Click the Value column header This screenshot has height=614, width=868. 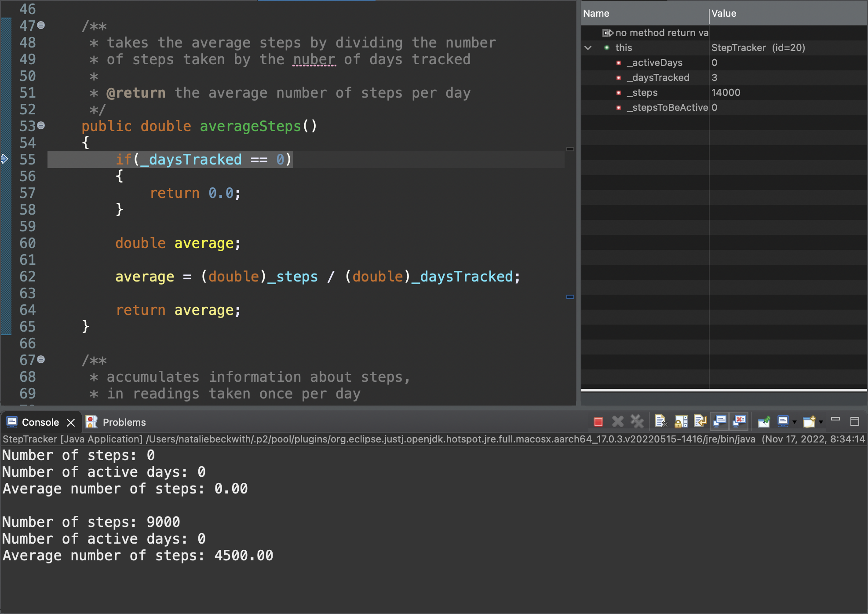788,13
